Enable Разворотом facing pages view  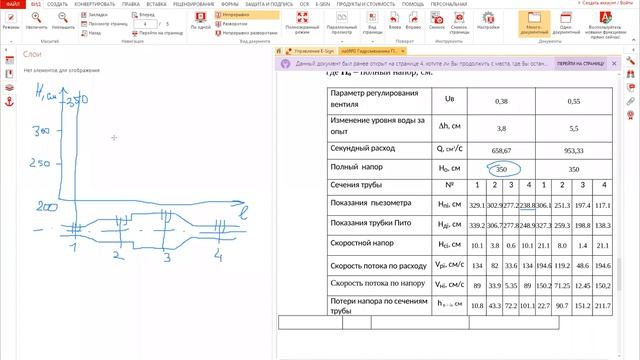tap(231, 24)
